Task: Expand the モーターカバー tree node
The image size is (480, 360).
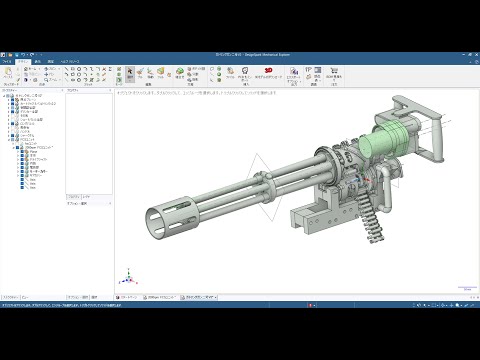Action: (18, 171)
